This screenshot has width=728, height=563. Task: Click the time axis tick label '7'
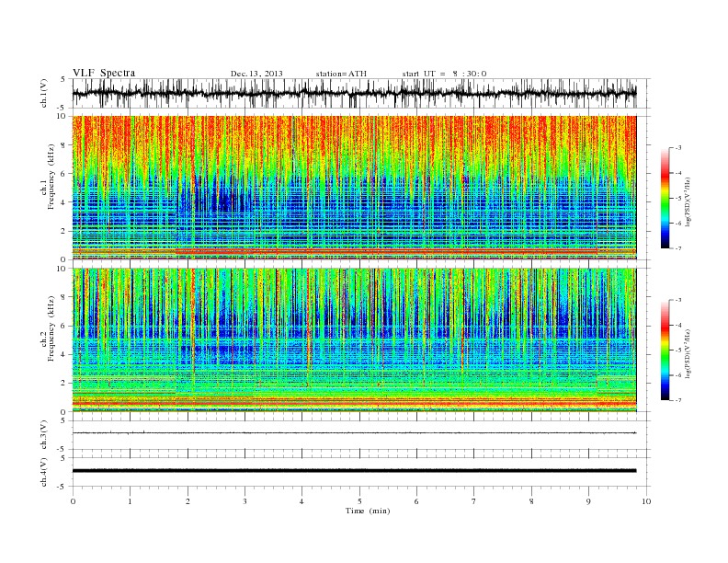(x=474, y=501)
